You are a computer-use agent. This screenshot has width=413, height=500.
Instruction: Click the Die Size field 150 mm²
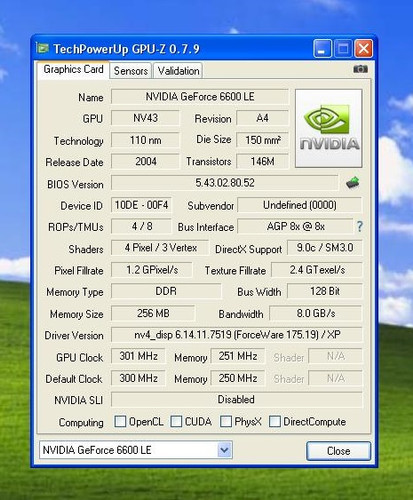[x=262, y=140]
